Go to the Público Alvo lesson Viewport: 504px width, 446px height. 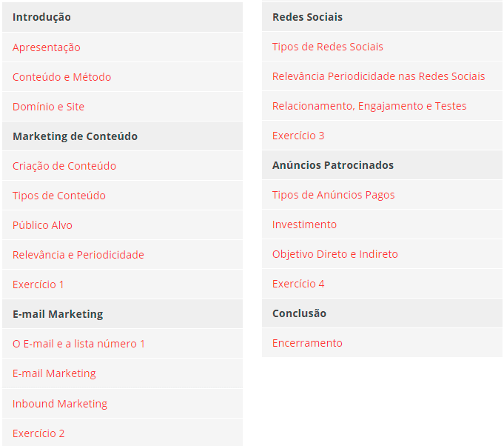[x=42, y=225]
